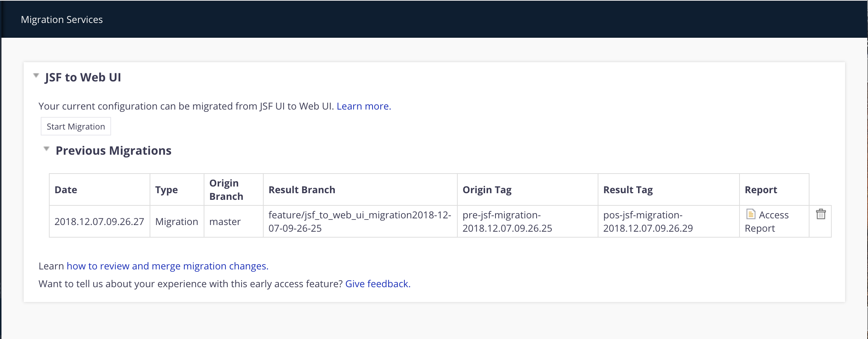The width and height of the screenshot is (868, 339).
Task: Select the Type column header
Action: coord(177,190)
